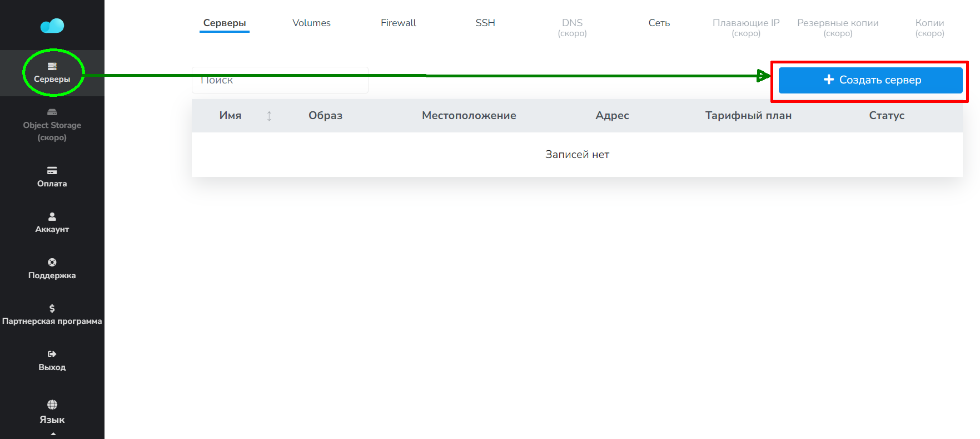This screenshot has height=439, width=980.
Task: Focus the Поиск search field
Action: coord(280,80)
